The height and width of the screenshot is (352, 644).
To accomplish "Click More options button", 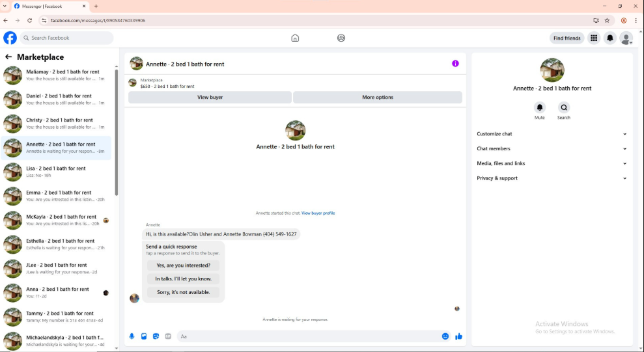I will tap(378, 97).
